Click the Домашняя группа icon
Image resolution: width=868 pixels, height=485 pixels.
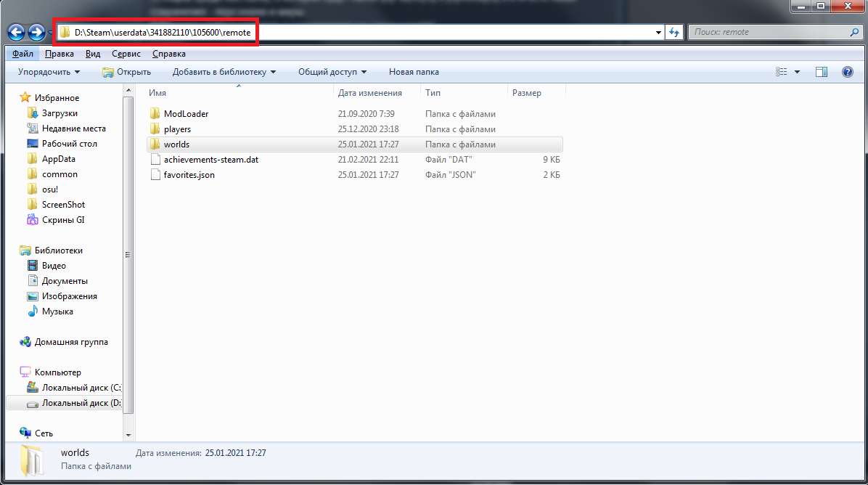[25, 341]
